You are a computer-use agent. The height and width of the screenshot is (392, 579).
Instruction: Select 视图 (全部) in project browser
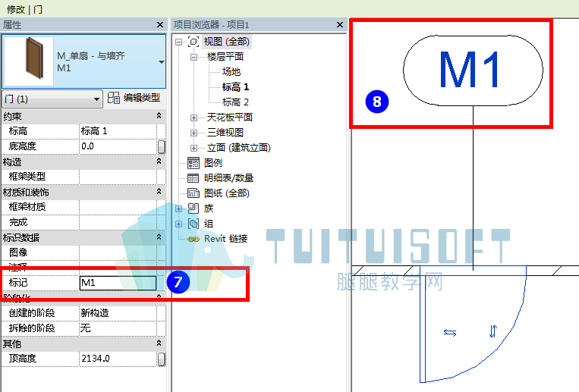click(227, 42)
